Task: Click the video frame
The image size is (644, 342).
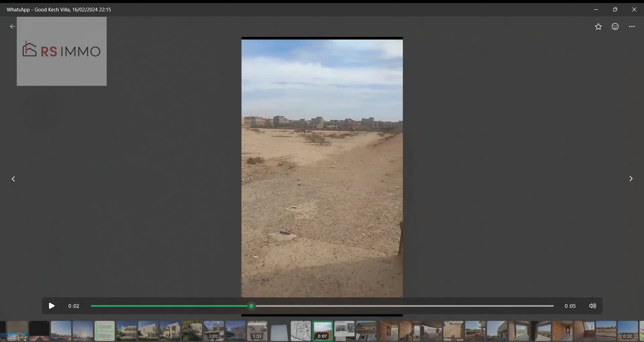Action: click(x=322, y=168)
